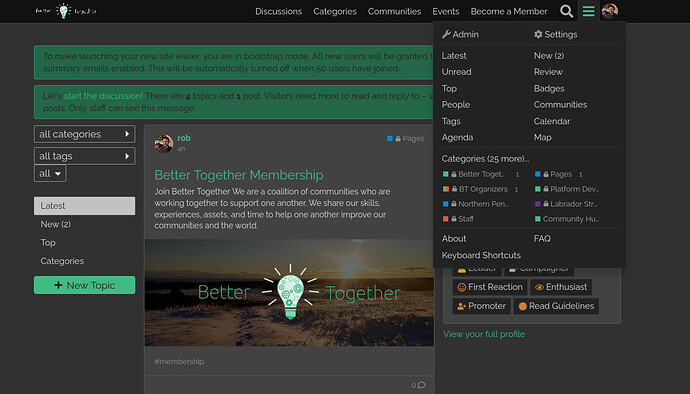This screenshot has width=690, height=394.
Task: Open FAQ in the hamburger menu
Action: 542,239
